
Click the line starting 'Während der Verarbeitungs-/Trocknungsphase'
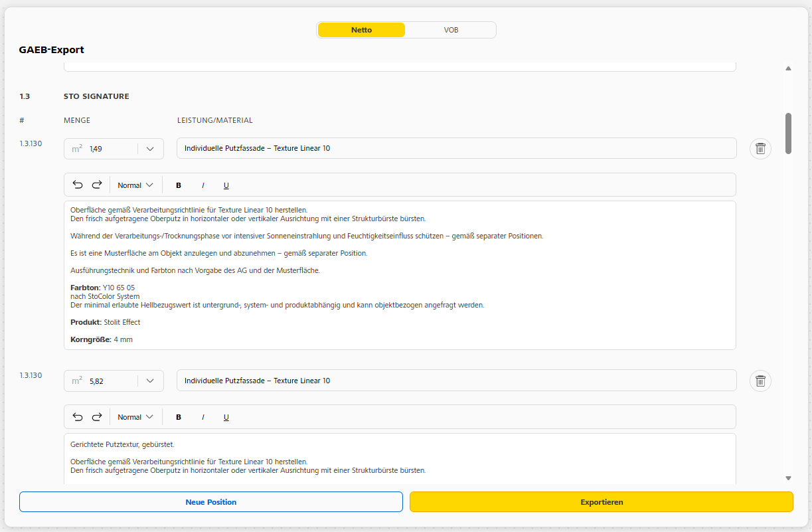coord(307,236)
